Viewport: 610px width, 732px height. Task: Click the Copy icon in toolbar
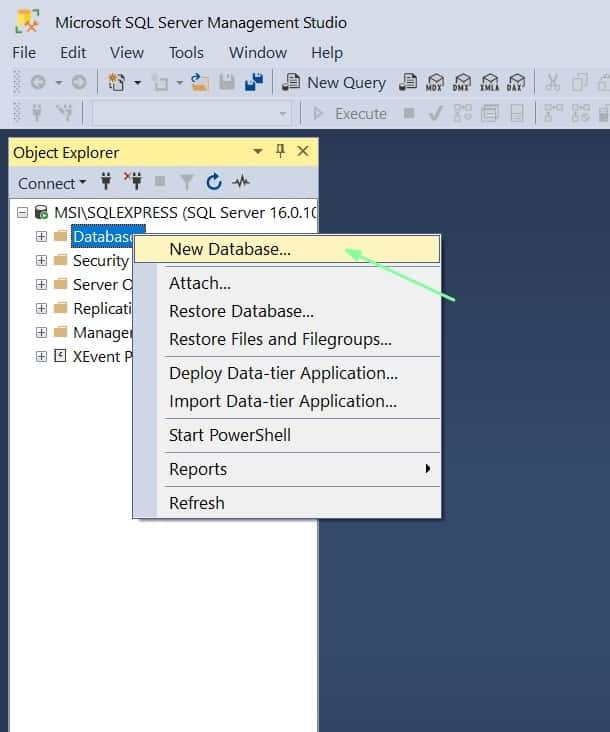(580, 83)
